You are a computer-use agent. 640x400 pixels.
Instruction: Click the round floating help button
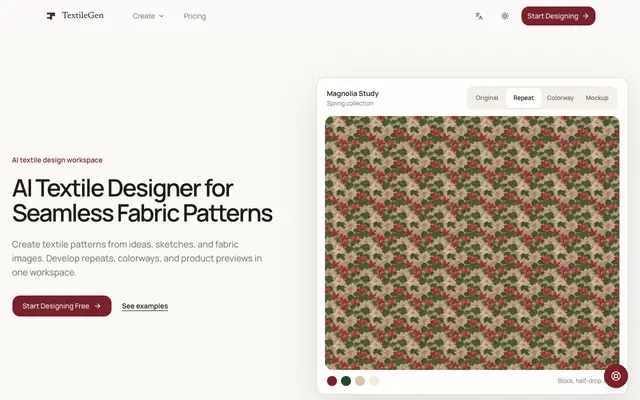tap(616, 376)
